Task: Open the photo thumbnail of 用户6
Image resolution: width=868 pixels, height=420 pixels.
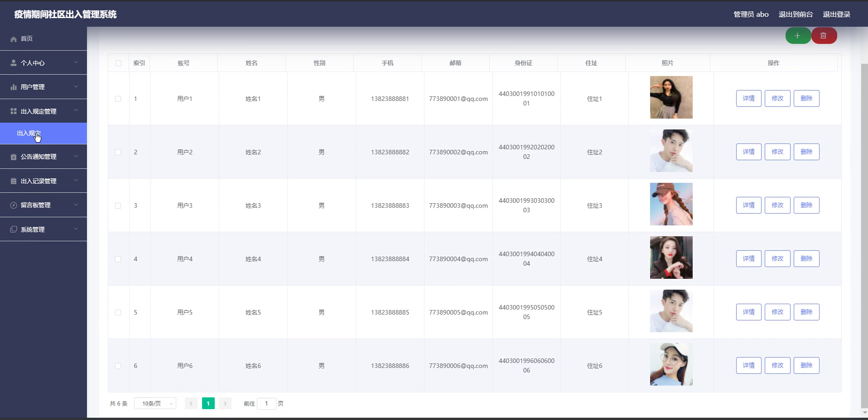Action: (671, 364)
